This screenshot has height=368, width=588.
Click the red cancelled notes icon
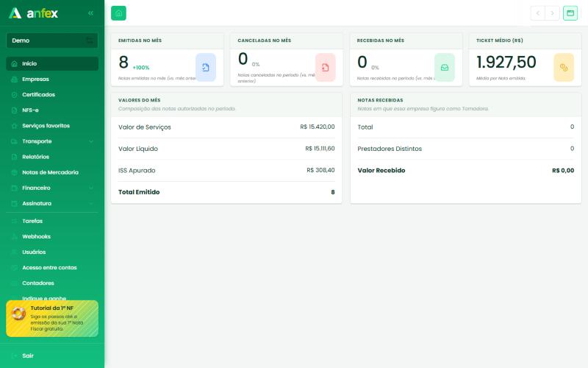click(325, 68)
